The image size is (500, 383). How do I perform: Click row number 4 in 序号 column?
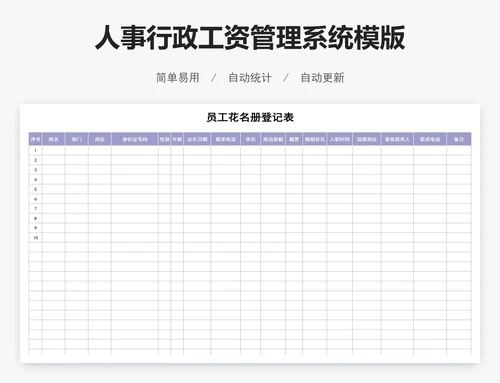click(x=35, y=179)
